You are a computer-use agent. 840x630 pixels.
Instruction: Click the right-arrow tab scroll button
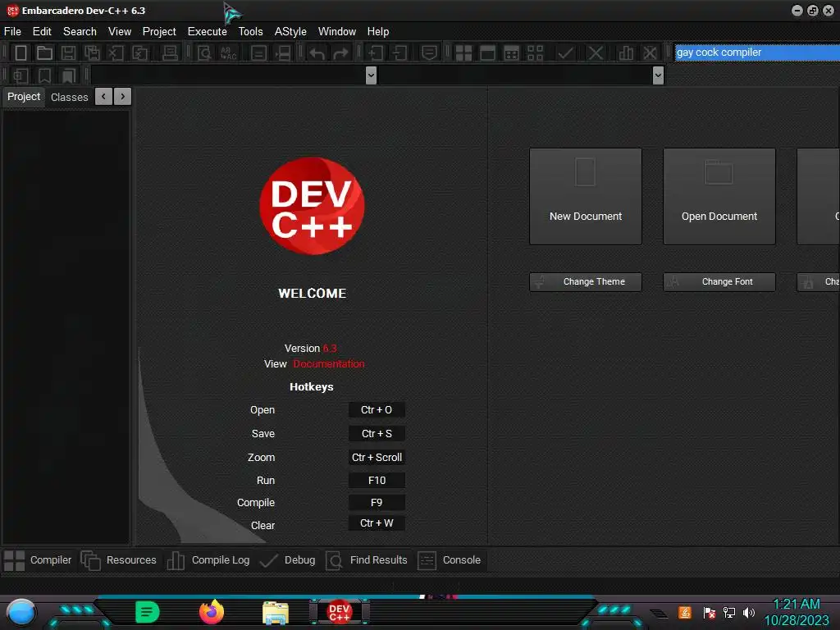tap(123, 97)
